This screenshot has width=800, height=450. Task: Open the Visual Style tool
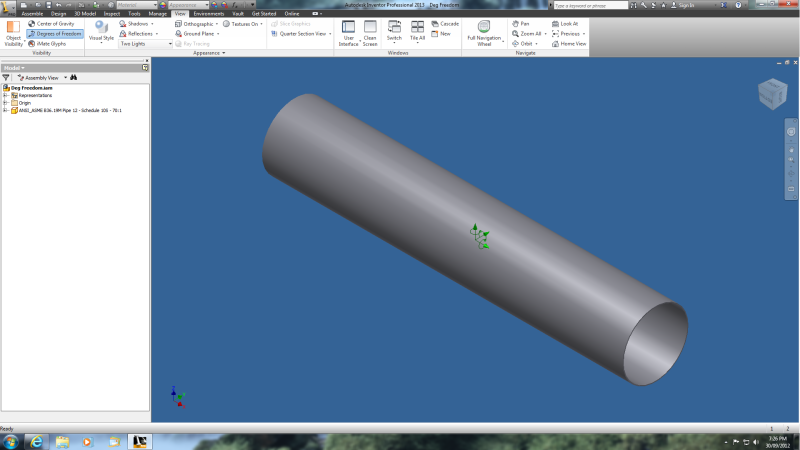101,30
